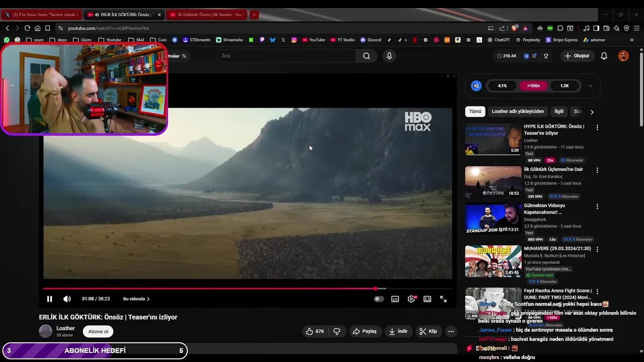This screenshot has height=362, width=644.
Task: Open options menu for 'İlk Göktürk Üçlemesi'ne Dair'
Action: 597,170
